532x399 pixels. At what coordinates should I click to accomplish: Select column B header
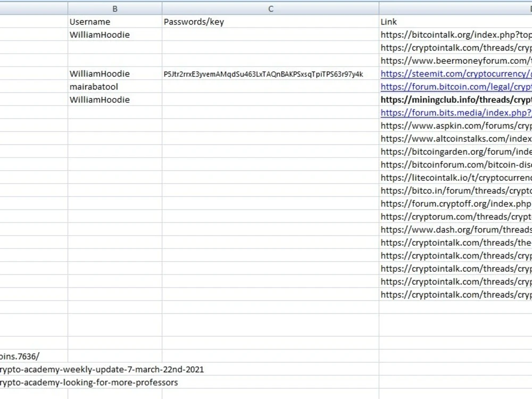(x=115, y=9)
